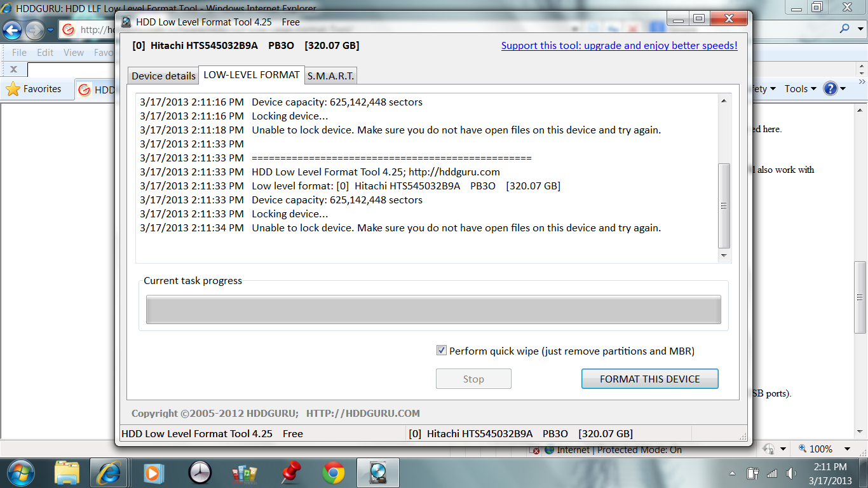Viewport: 868px width, 488px height.
Task: Click the 'Low level format: [0] Hitachi' log line
Action: pos(350,186)
